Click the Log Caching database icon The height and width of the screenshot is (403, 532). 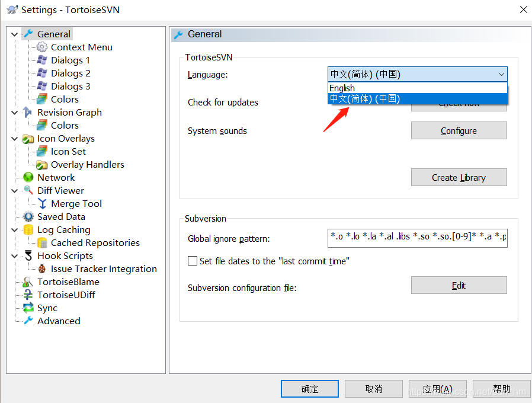(28, 230)
